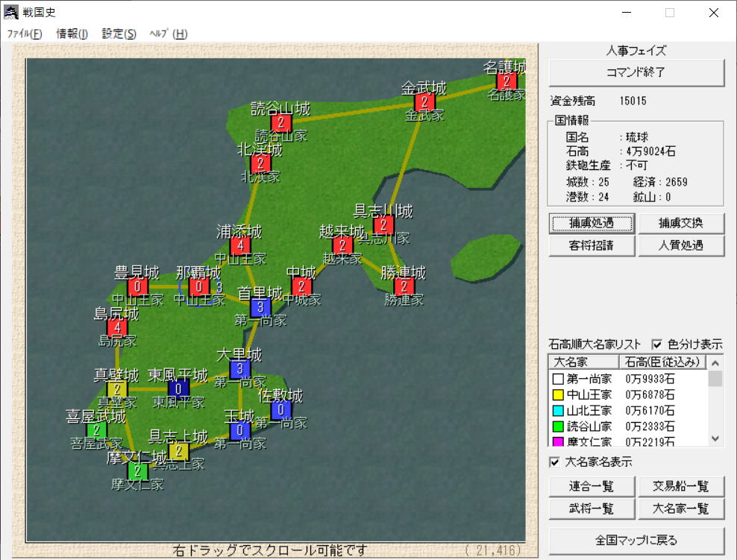Click the dark blue 東風平城 castle marker

pos(178,388)
